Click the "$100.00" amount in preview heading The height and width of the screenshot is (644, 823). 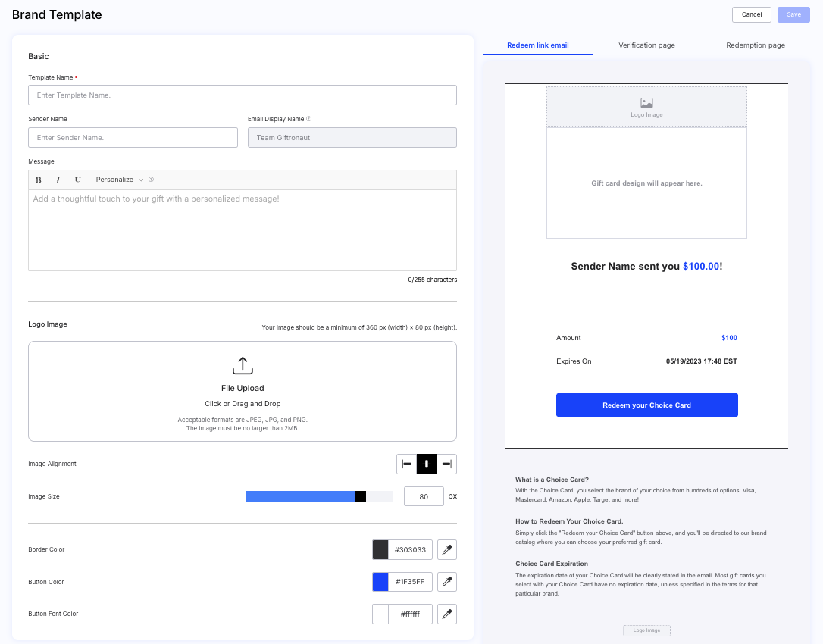click(x=701, y=266)
